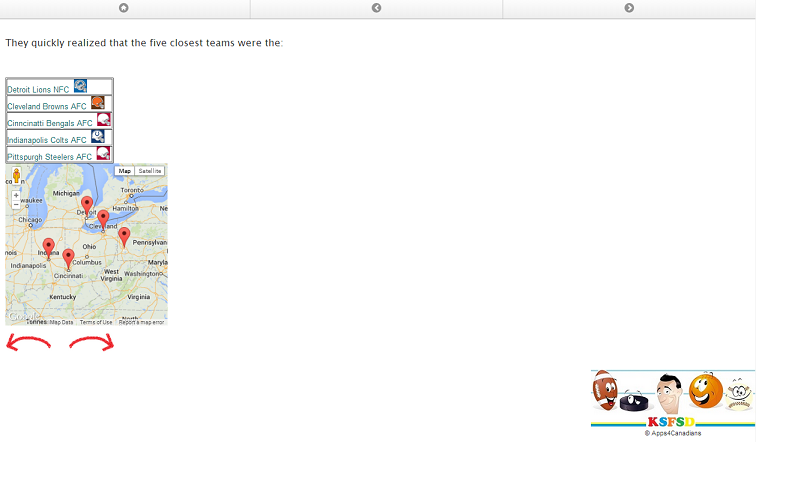
Task: Click the Bengals helmet icon
Action: (104, 119)
